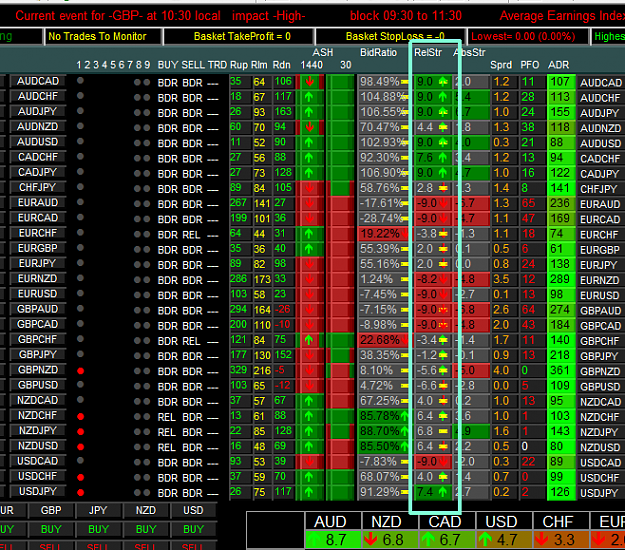Image resolution: width=625 pixels, height=550 pixels.
Task: Click the gray signal dot in AUDCAD row
Action: tap(80, 81)
